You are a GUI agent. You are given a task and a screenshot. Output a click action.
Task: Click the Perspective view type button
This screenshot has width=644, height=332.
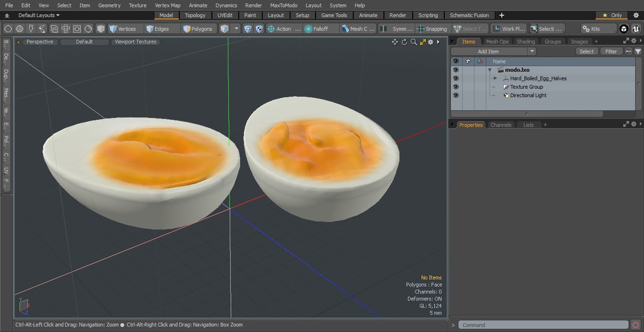tap(40, 42)
